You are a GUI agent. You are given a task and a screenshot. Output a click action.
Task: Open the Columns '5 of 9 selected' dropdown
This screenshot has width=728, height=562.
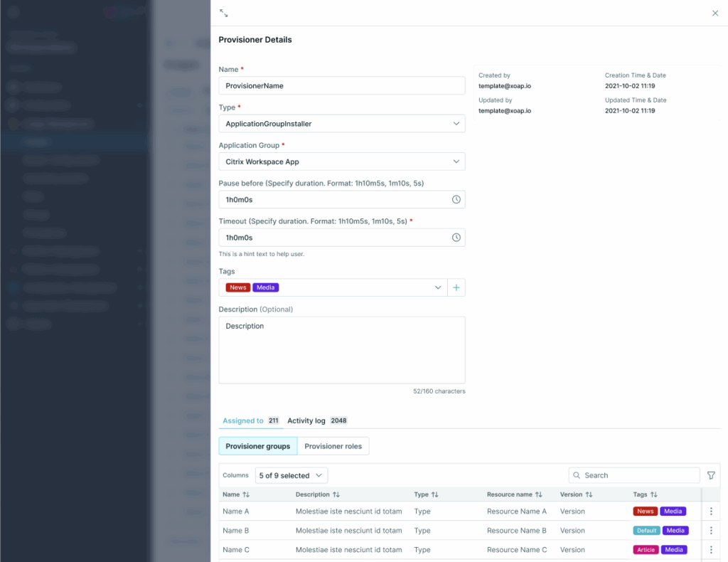coord(291,474)
